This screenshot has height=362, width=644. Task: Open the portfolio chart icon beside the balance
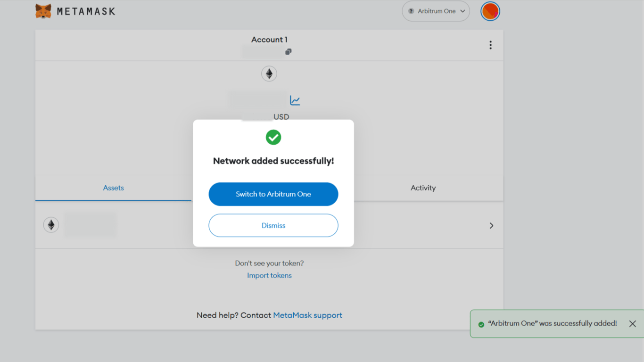click(295, 99)
